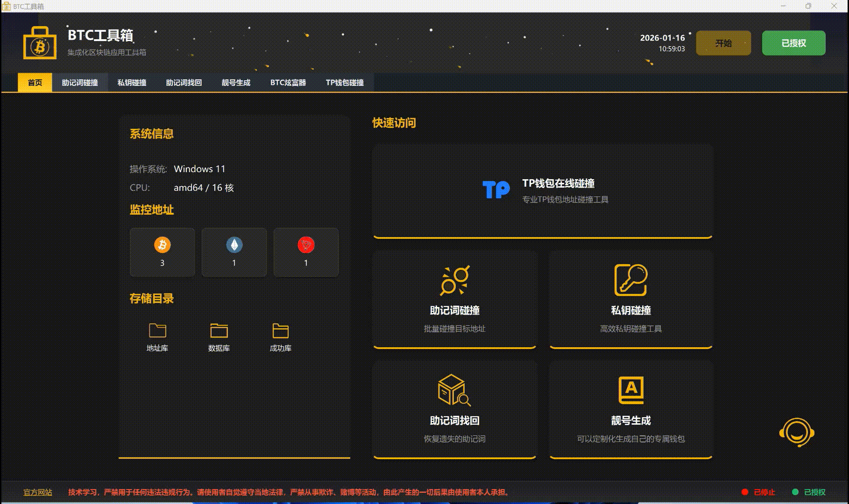Open the 数据库 folder
Viewport: 849px width, 504px height.
(x=219, y=331)
